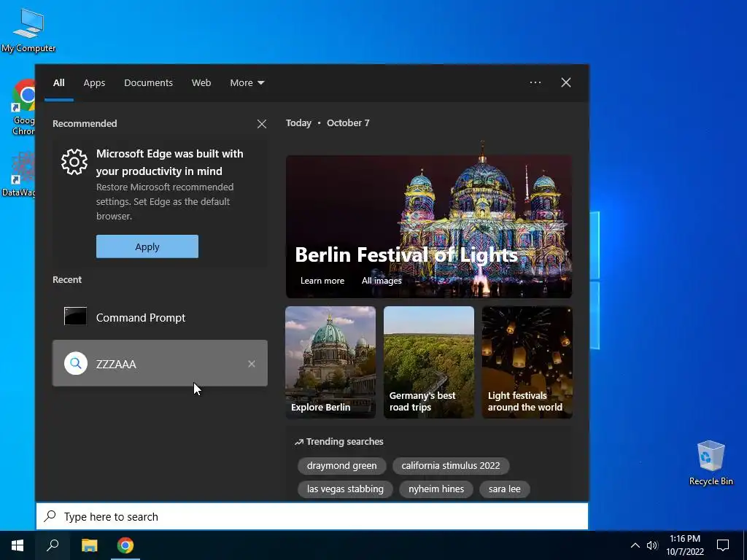Close the search panel with X

565,82
